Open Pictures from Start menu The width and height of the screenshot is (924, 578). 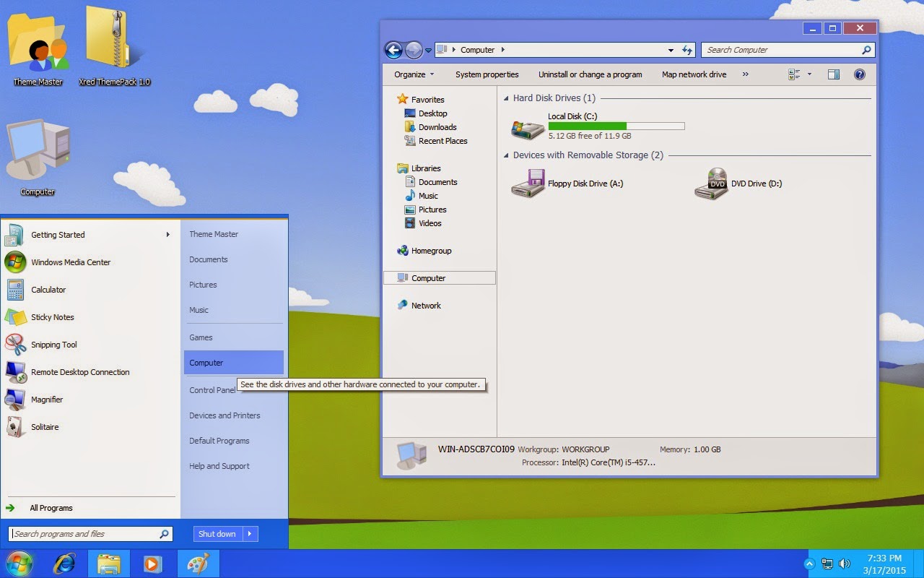[203, 285]
